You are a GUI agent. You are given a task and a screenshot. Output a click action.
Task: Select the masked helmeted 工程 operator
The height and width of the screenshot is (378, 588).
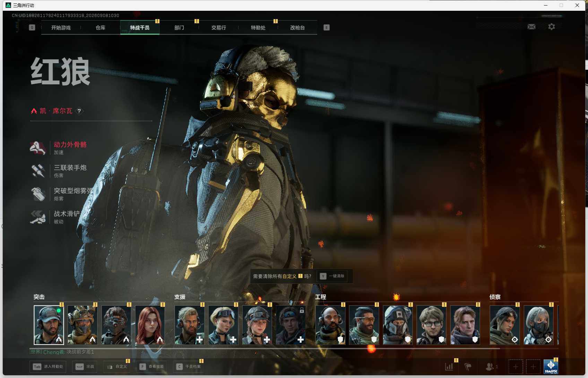[398, 325]
